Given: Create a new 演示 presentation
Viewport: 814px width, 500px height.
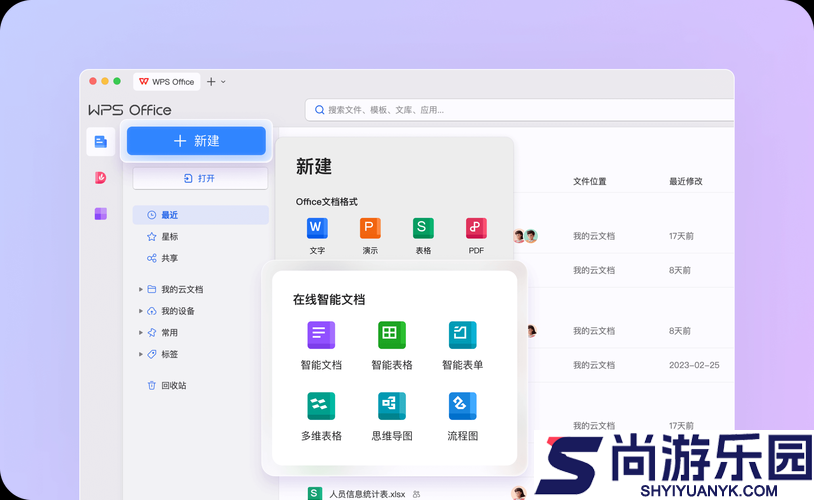Looking at the screenshot, I should [x=370, y=236].
